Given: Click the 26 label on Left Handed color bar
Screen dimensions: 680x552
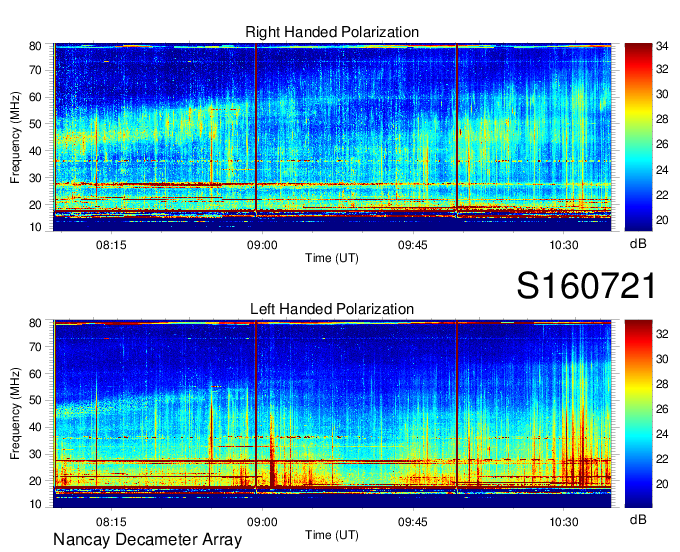Looking at the screenshot, I should click(662, 409).
